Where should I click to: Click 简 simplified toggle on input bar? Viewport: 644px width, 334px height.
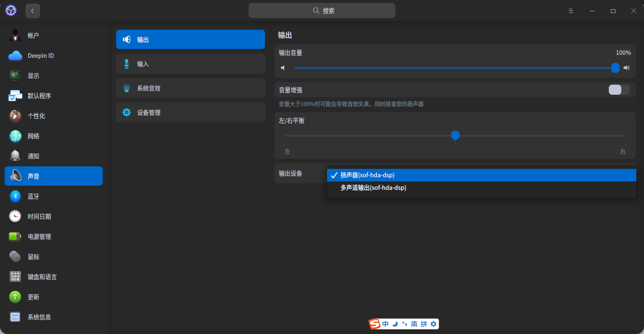pyautogui.click(x=414, y=324)
